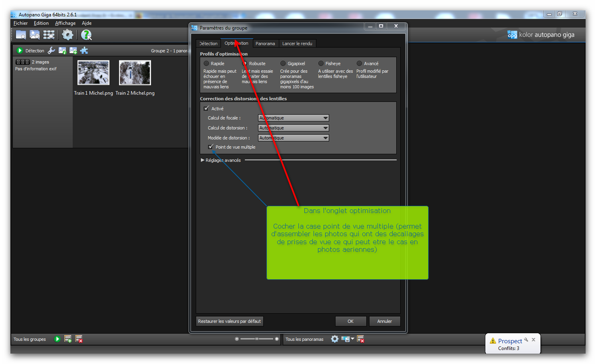Screen dimensions: 596x364
Task: Expand the Réglages avancés section
Action: click(203, 160)
